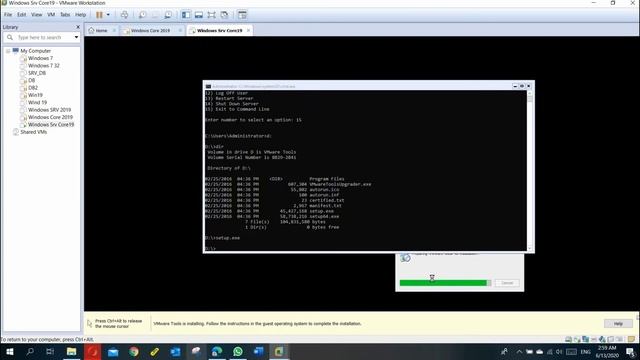Close the Library panel
Screen dimensions: 640x360
click(x=78, y=27)
